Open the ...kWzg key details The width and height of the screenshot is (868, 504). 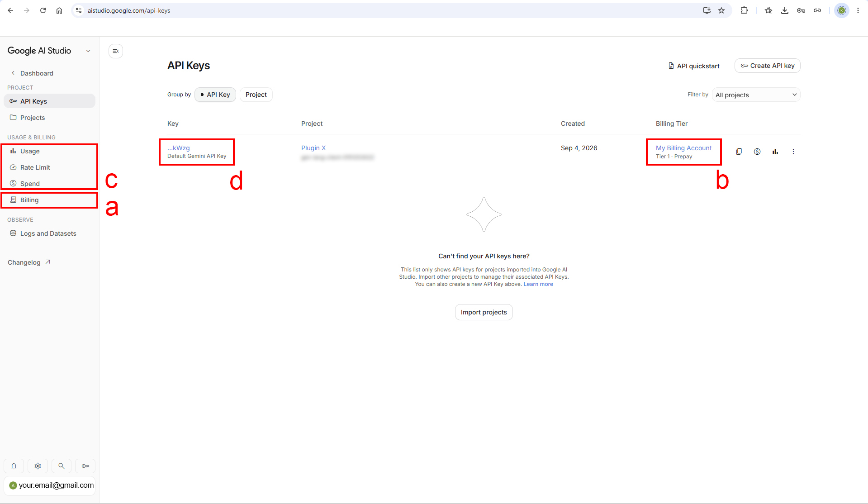(179, 148)
